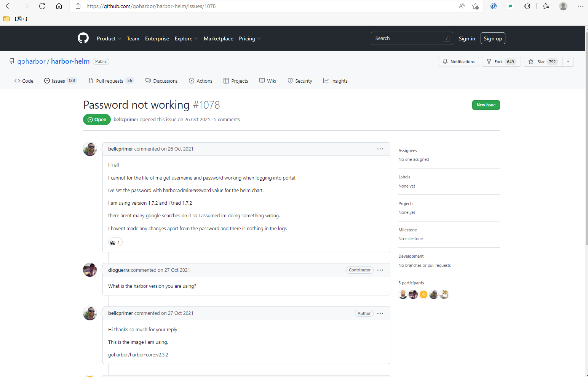Expand the Pricing dropdown menu

point(250,39)
